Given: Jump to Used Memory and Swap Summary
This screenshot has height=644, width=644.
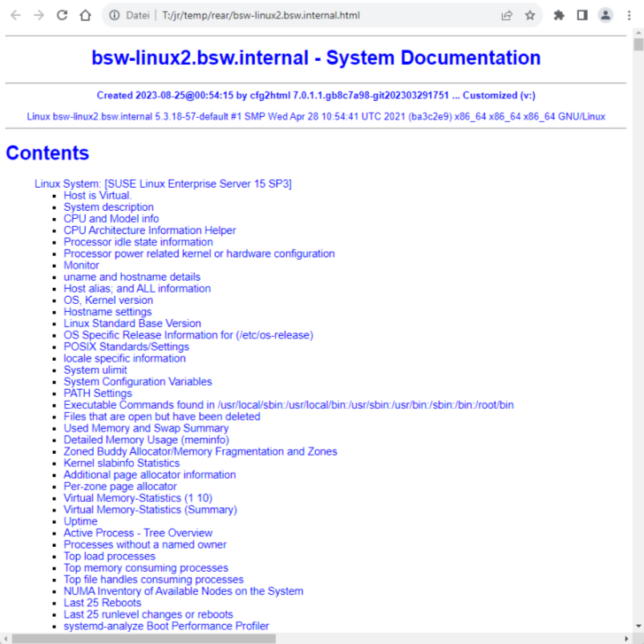Looking at the screenshot, I should (146, 428).
